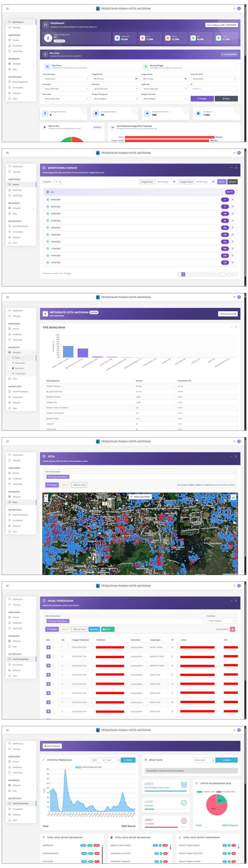Tick checkbox for Hasil Pendataan row 7
This screenshot has width=248, height=868.
coord(53,702)
